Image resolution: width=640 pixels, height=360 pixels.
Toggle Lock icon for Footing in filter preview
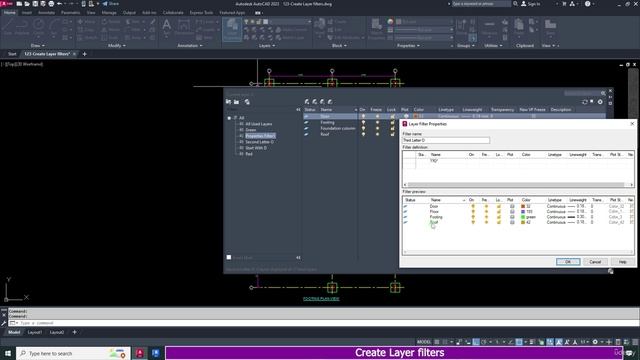498,217
